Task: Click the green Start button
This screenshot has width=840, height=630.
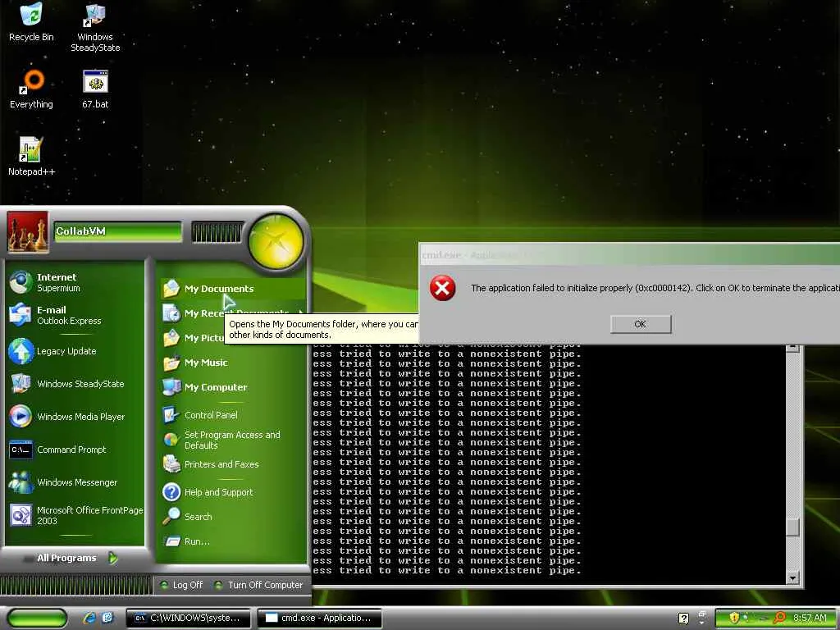Action: pyautogui.click(x=36, y=619)
